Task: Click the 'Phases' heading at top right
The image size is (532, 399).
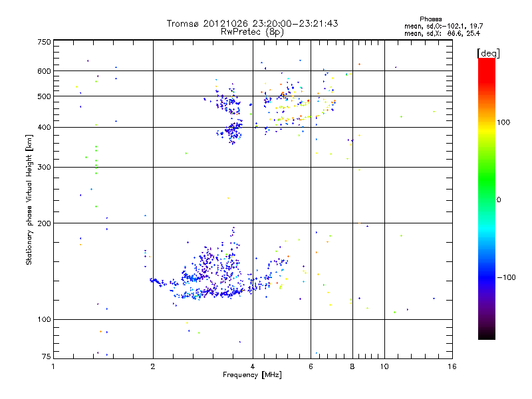Action: pos(430,19)
